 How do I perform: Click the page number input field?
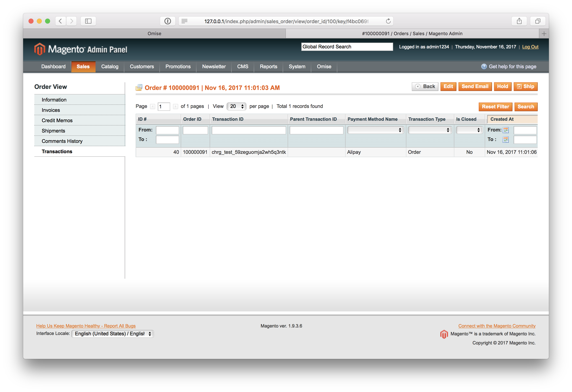[164, 106]
